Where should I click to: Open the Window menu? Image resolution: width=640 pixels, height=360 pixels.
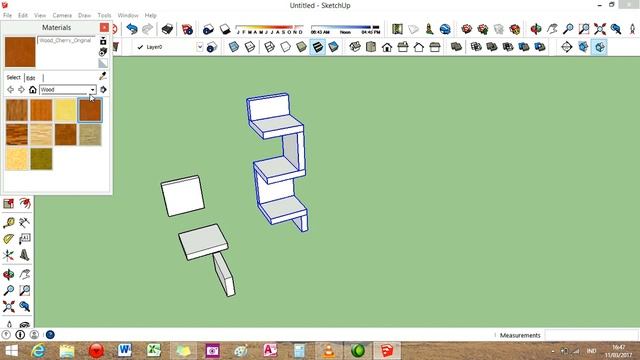(128, 15)
